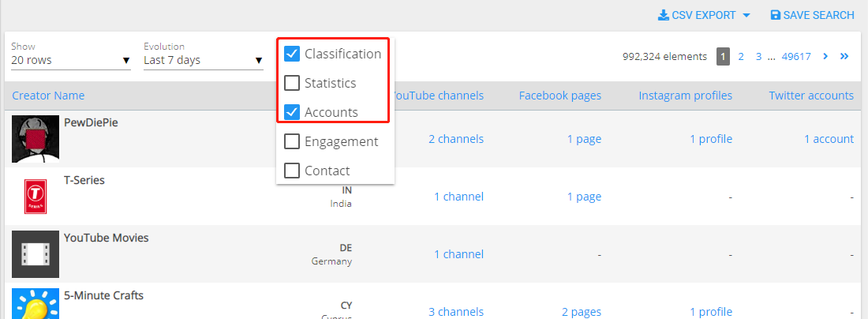
Task: Click the T-Series creator name
Action: pyautogui.click(x=84, y=181)
